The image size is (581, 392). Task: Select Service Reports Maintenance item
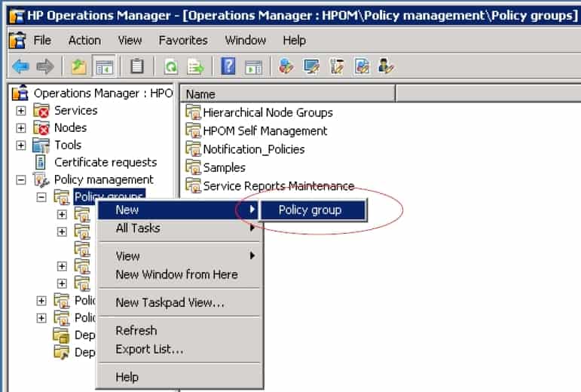pyautogui.click(x=279, y=186)
